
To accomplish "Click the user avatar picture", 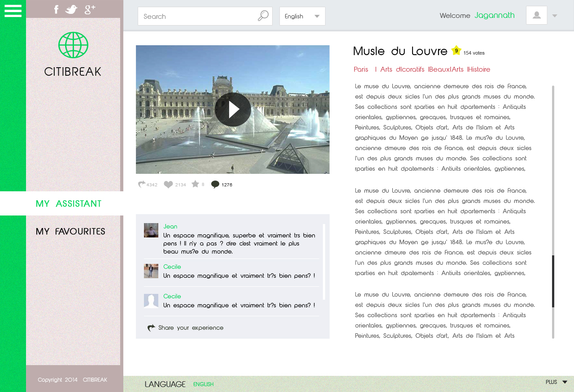I will tap(537, 15).
